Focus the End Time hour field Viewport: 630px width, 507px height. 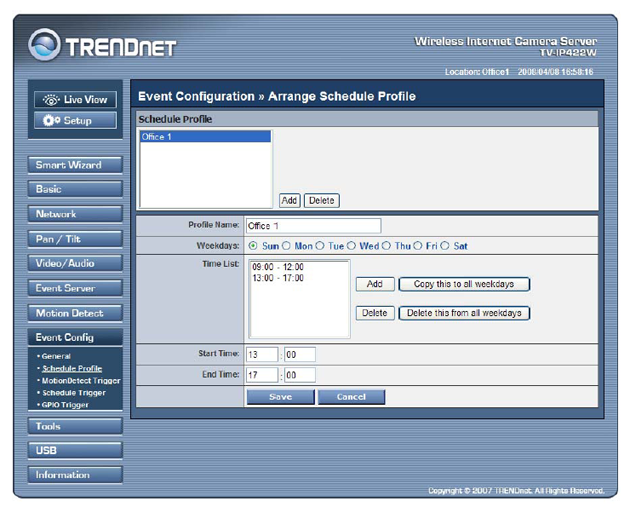click(262, 375)
